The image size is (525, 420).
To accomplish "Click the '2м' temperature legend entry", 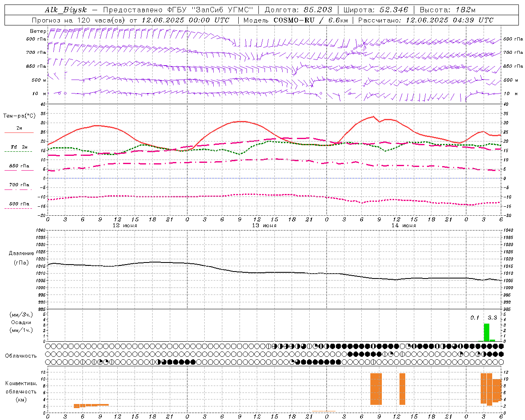I will [19, 128].
